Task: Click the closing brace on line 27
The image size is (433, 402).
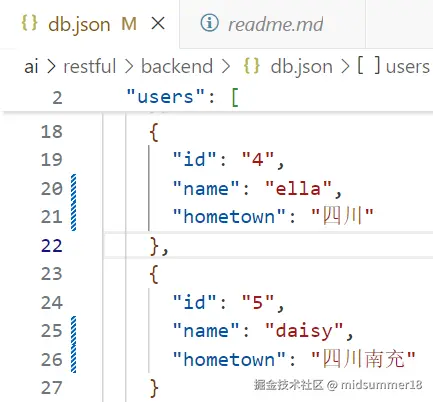Action: pos(154,388)
